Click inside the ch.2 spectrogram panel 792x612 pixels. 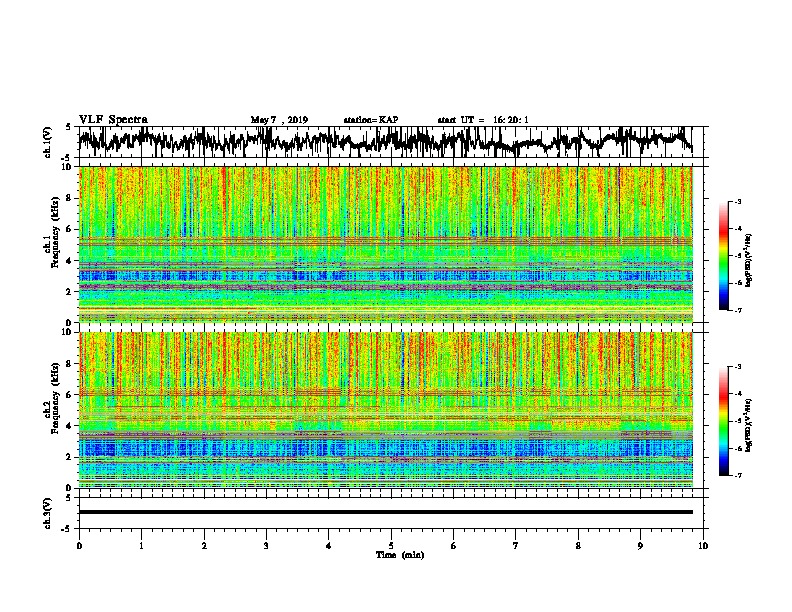click(385, 410)
